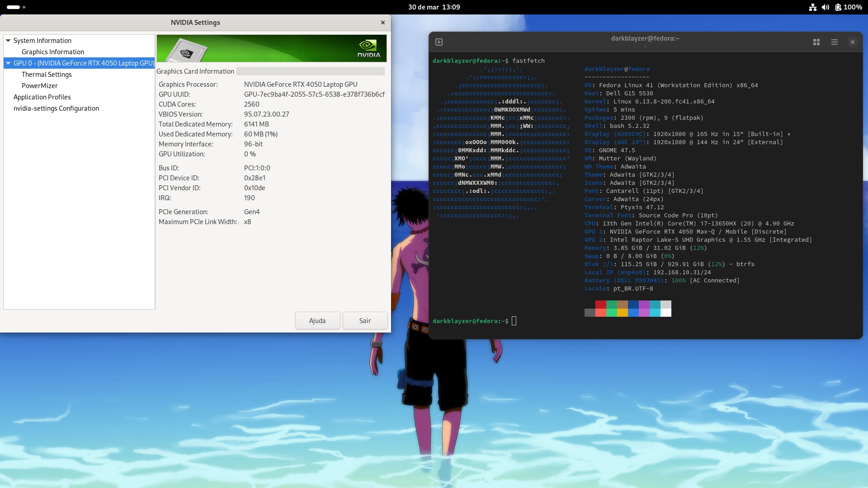This screenshot has width=868, height=488.
Task: Click the NVIDIA Settings title bar
Action: point(195,23)
